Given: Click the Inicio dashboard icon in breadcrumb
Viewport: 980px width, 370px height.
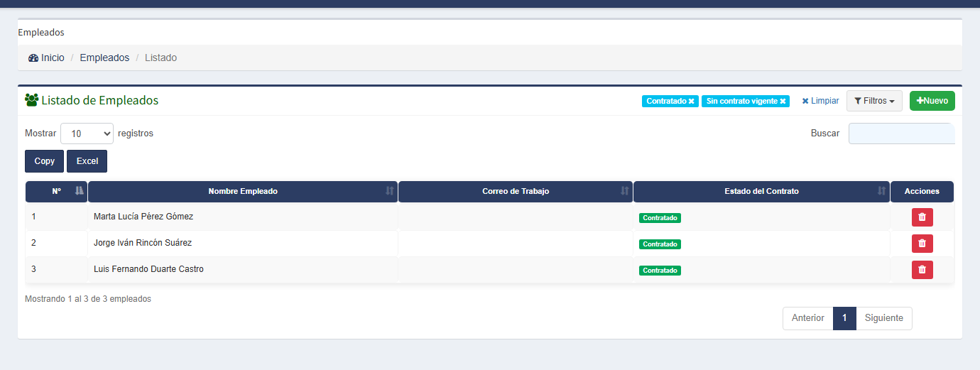Looking at the screenshot, I should (33, 58).
